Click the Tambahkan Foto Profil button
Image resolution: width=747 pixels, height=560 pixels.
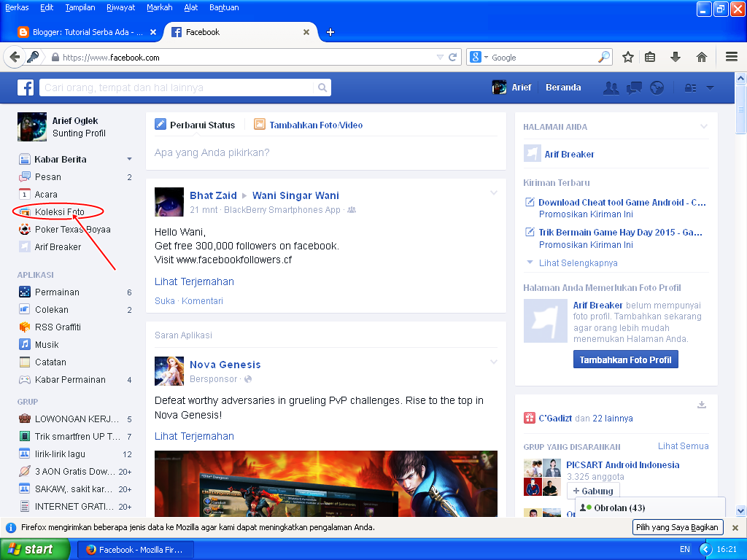tap(625, 359)
